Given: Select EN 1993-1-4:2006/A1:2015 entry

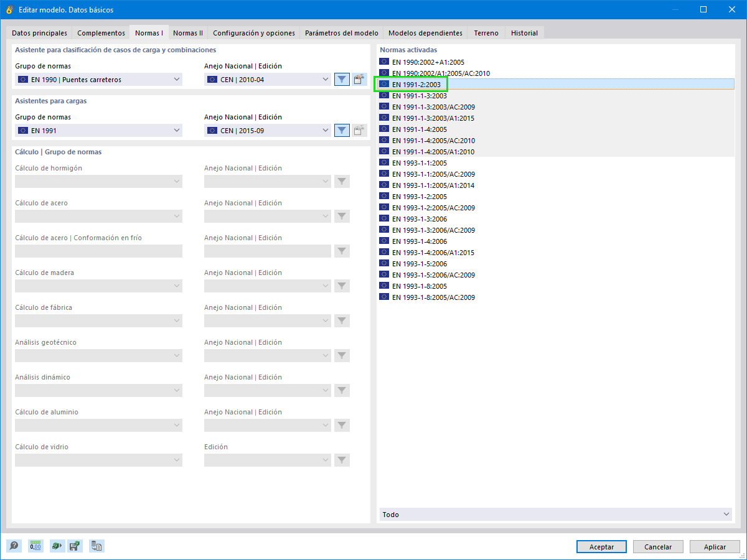Looking at the screenshot, I should pyautogui.click(x=556, y=253).
